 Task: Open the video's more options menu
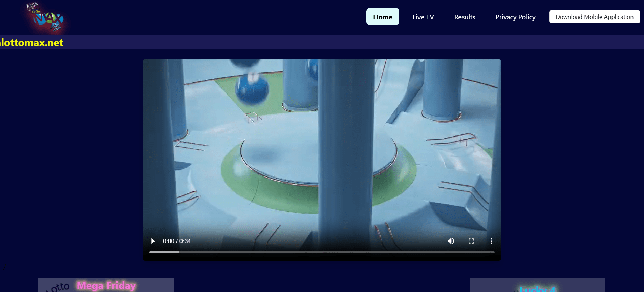(x=491, y=241)
